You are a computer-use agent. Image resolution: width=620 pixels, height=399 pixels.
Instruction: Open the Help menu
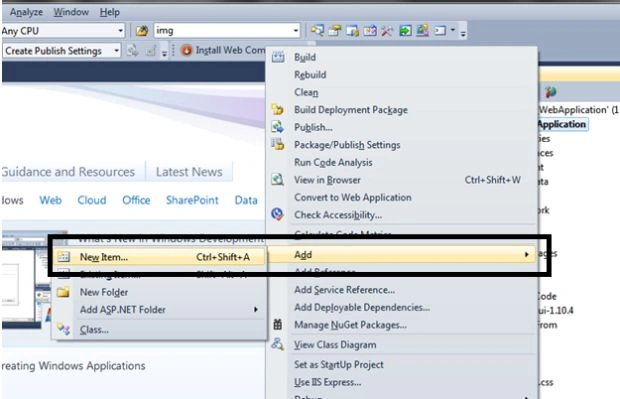coord(110,12)
